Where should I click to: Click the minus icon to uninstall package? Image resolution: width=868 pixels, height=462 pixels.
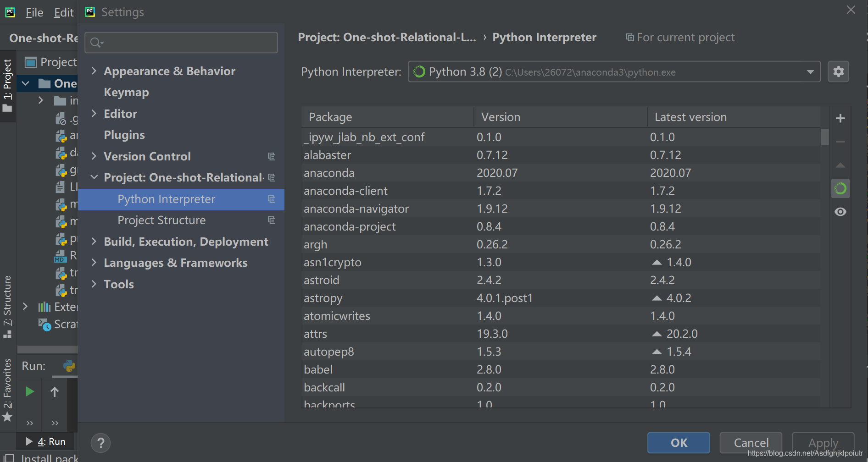pos(840,142)
